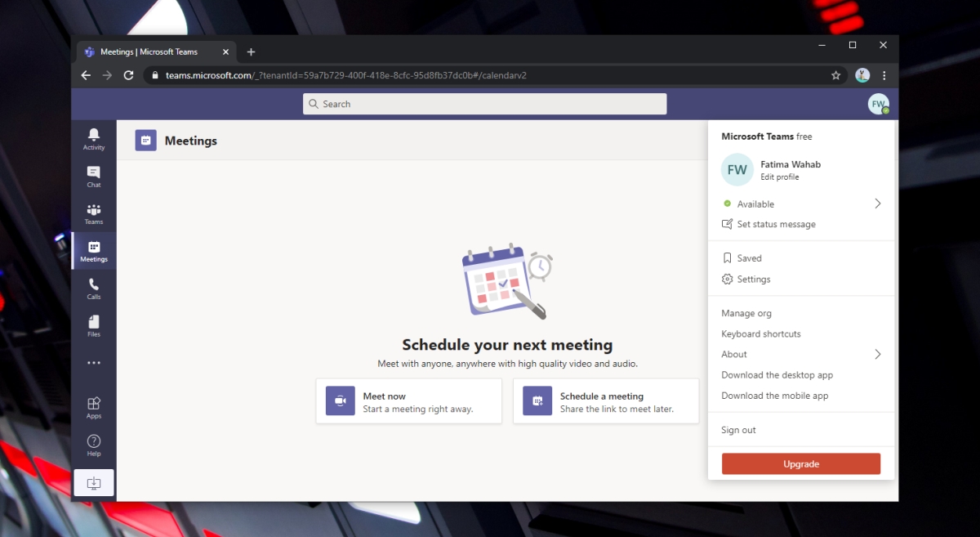The image size is (980, 537).
Task: Click Edit profile link
Action: (x=780, y=177)
